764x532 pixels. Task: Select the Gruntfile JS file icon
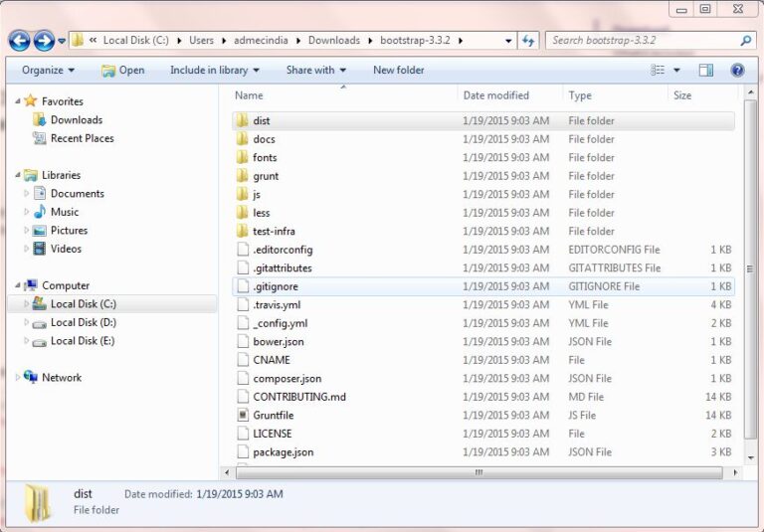243,416
